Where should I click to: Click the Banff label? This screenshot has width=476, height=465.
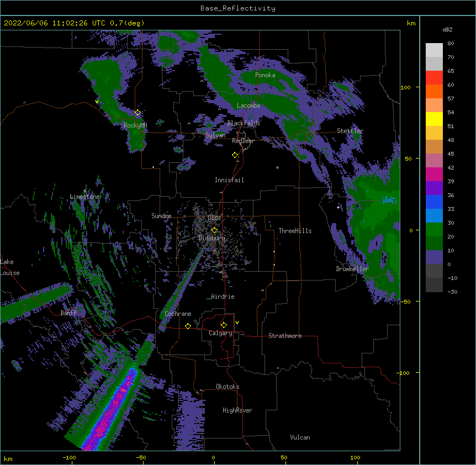point(68,313)
